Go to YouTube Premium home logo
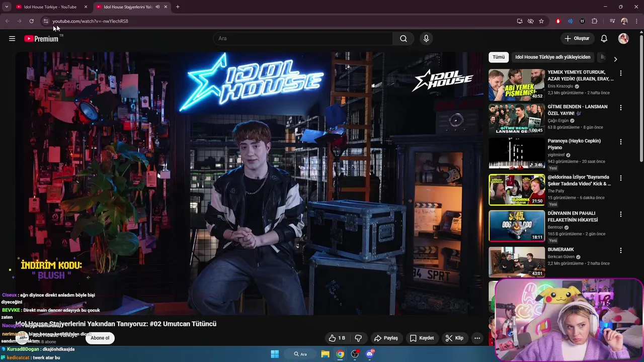Image resolution: width=644 pixels, height=362 pixels. tap(42, 39)
